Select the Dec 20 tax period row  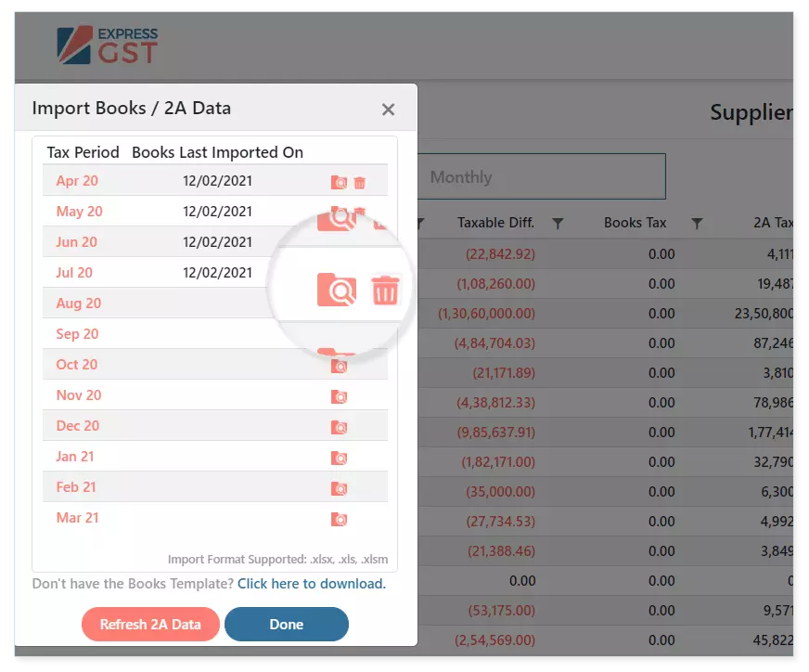(x=78, y=425)
